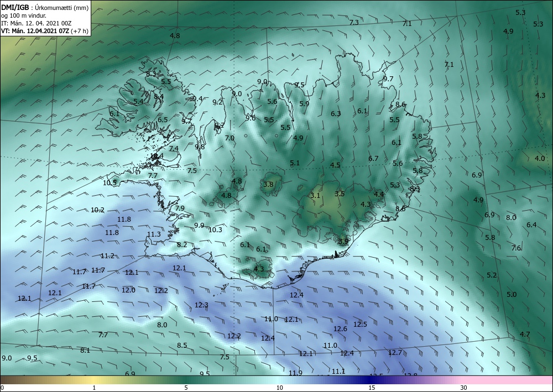553x392 pixels.
Task: Click the 11.1 value label on the map
Action: 338,371
